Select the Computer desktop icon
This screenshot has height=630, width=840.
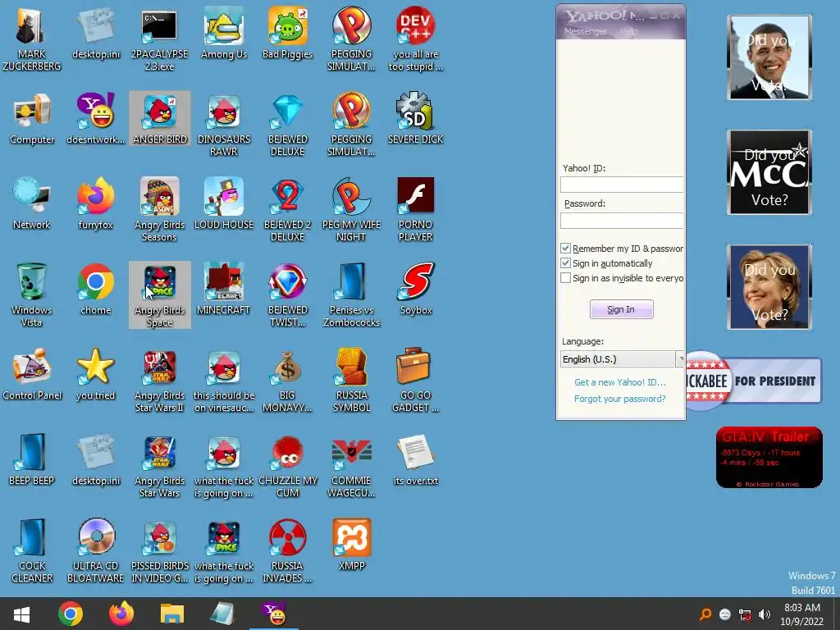32,119
